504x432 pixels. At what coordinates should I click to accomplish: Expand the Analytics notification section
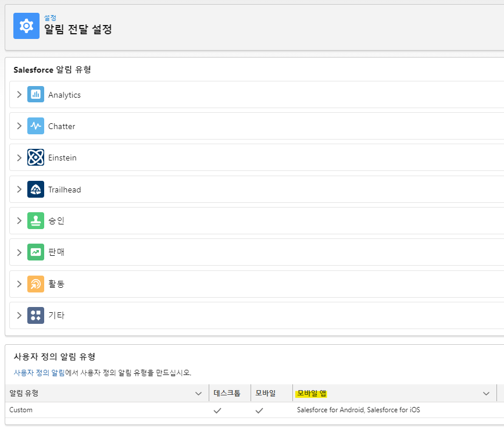pyautogui.click(x=19, y=94)
